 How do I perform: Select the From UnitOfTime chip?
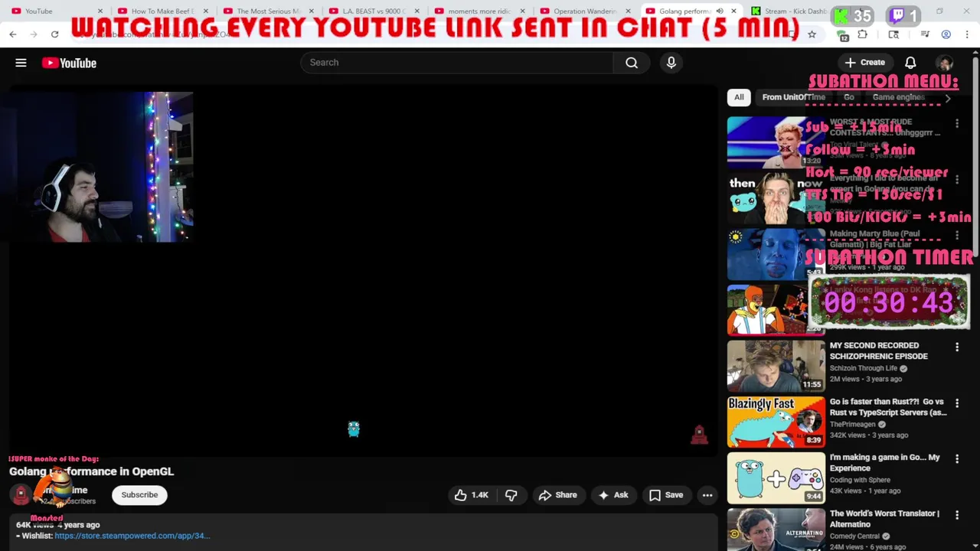click(x=793, y=97)
